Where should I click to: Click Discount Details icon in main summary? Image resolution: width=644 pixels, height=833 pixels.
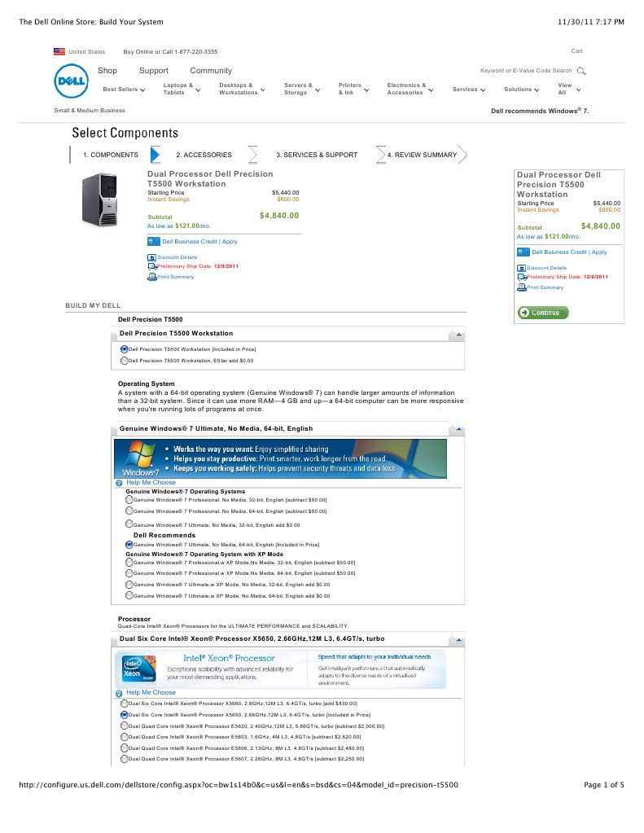(151, 257)
